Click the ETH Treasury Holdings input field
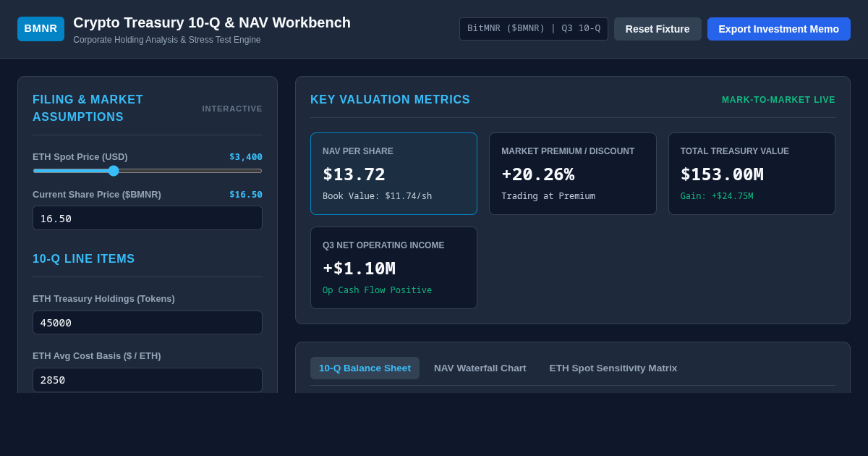The width and height of the screenshot is (868, 456). click(148, 322)
